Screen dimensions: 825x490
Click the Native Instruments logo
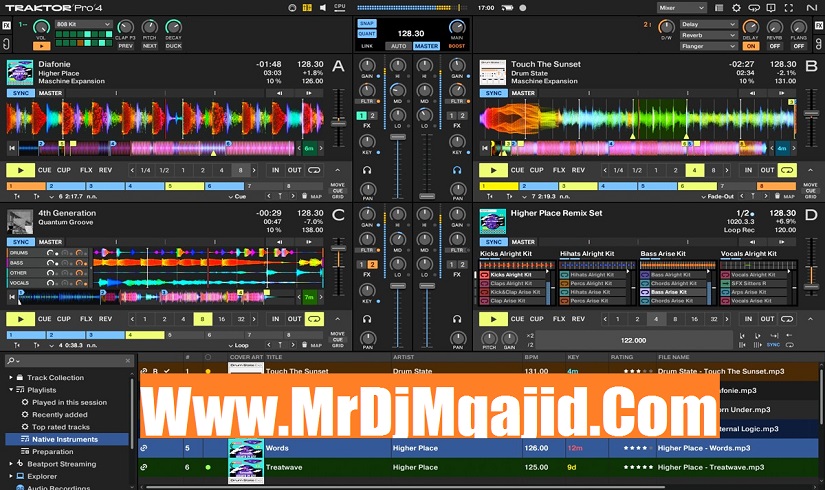811,8
